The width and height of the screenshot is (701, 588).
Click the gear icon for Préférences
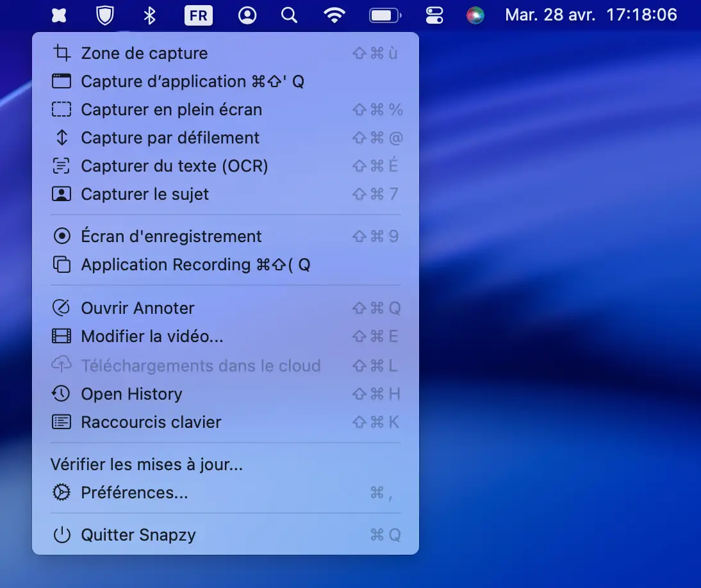click(x=62, y=493)
